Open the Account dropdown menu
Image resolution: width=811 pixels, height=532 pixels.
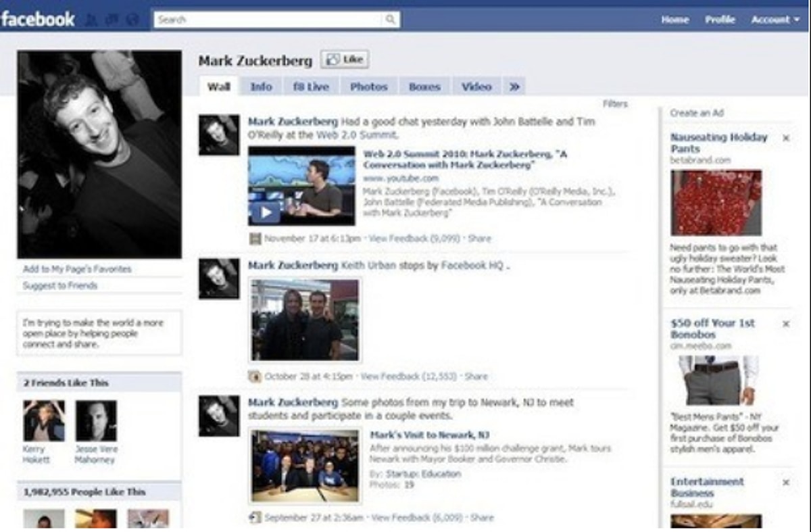(x=770, y=20)
